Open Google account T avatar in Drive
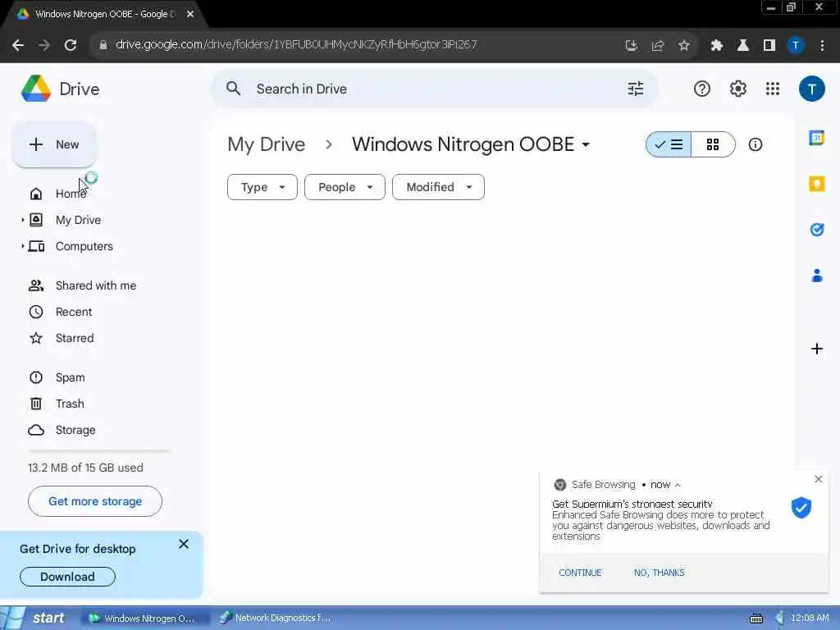 [x=812, y=89]
